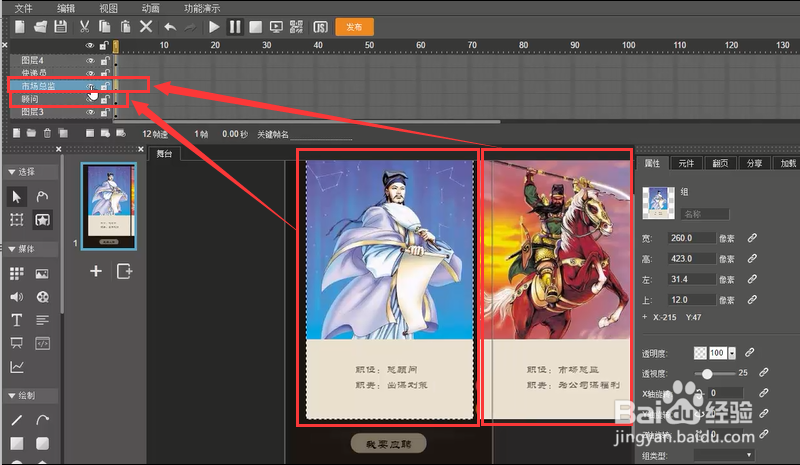Insert chart with graph icon

click(16, 366)
